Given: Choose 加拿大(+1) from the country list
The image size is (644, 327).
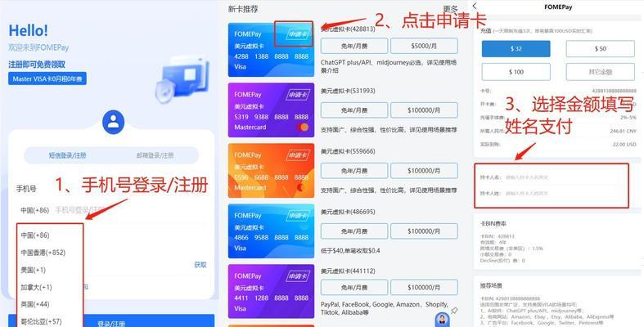Looking at the screenshot, I should (37, 287).
